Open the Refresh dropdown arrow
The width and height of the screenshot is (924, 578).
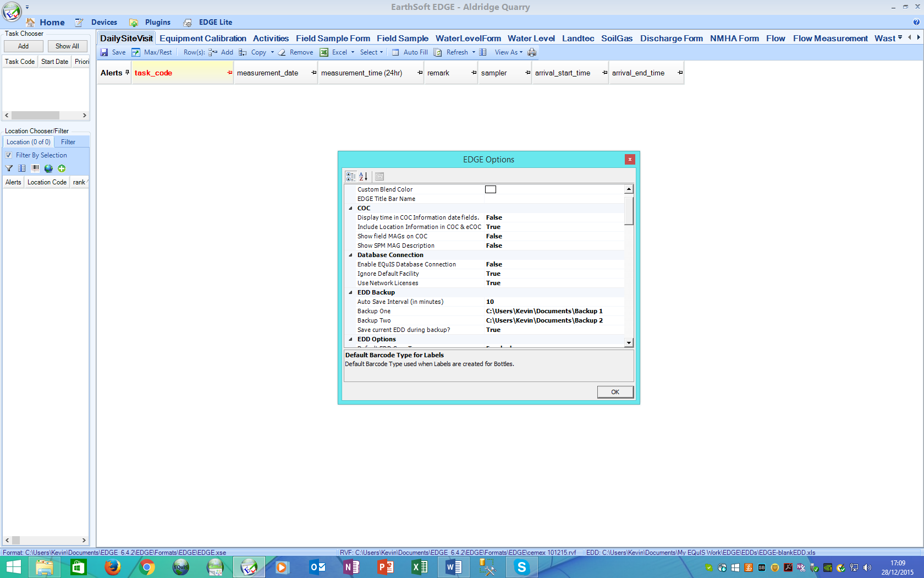click(x=474, y=52)
